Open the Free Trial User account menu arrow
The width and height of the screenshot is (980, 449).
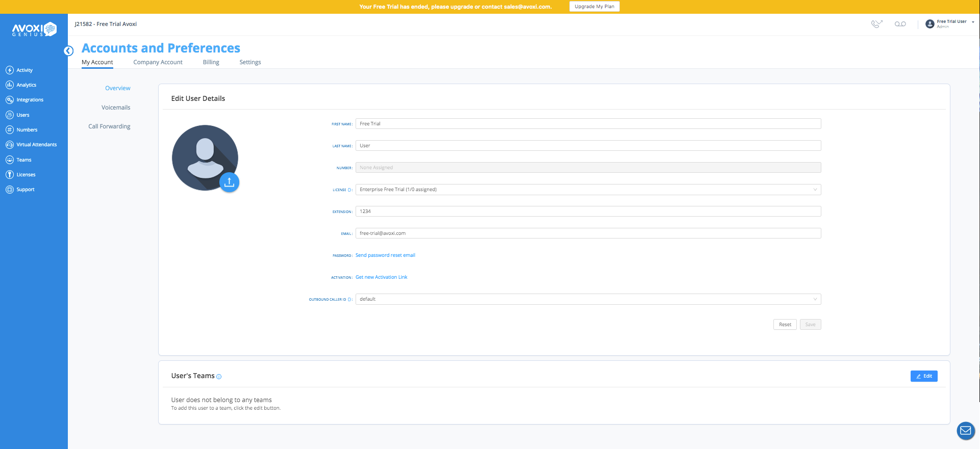[x=973, y=22]
